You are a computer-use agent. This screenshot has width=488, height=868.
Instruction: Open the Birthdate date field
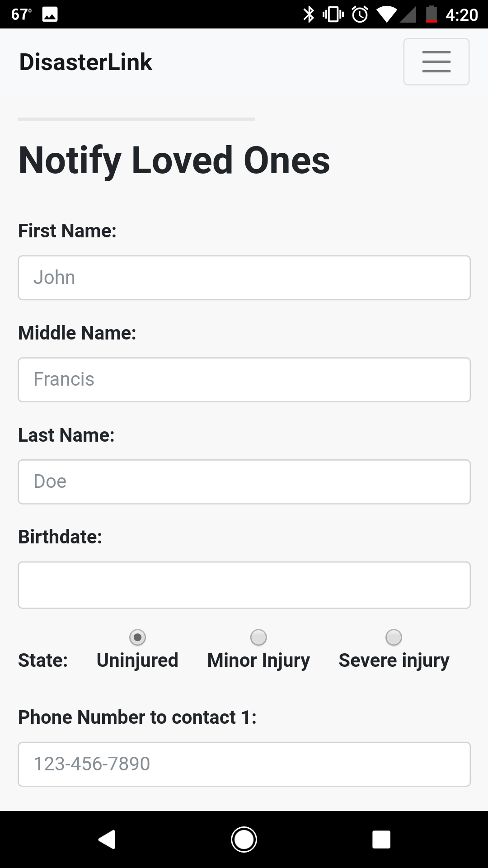(x=244, y=585)
